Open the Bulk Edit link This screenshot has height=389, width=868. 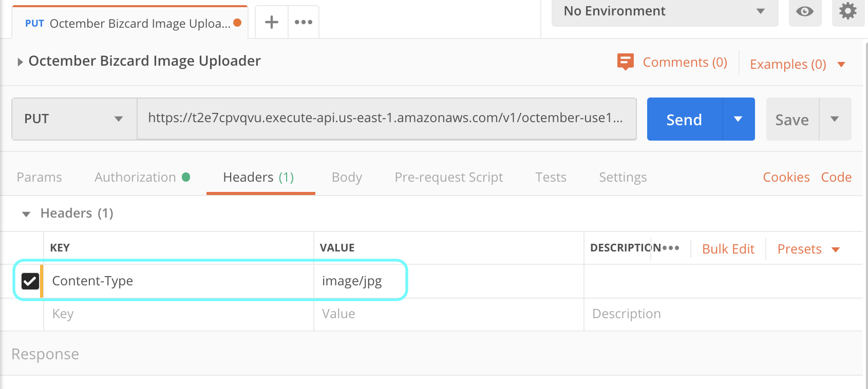point(728,249)
